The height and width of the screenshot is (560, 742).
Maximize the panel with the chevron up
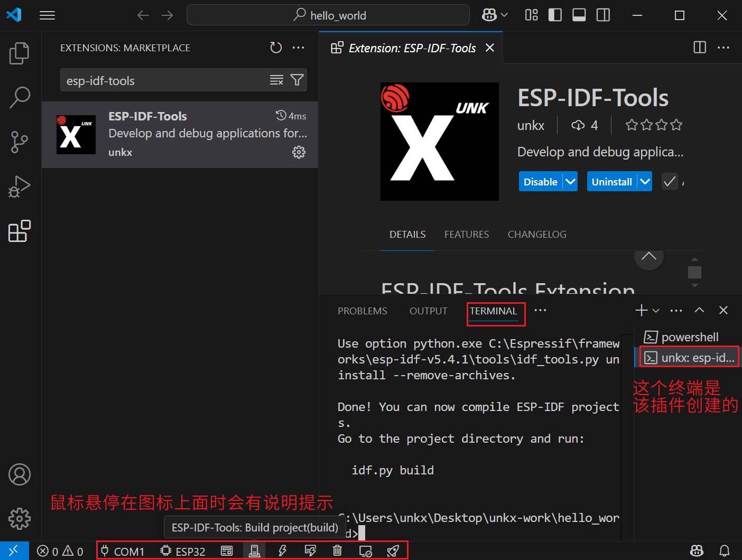coord(699,311)
